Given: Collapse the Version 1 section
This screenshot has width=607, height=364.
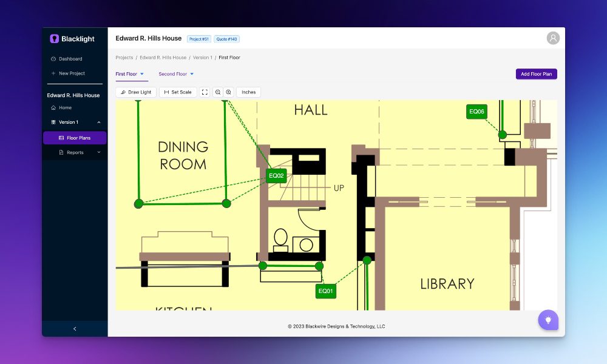Looking at the screenshot, I should (x=99, y=122).
